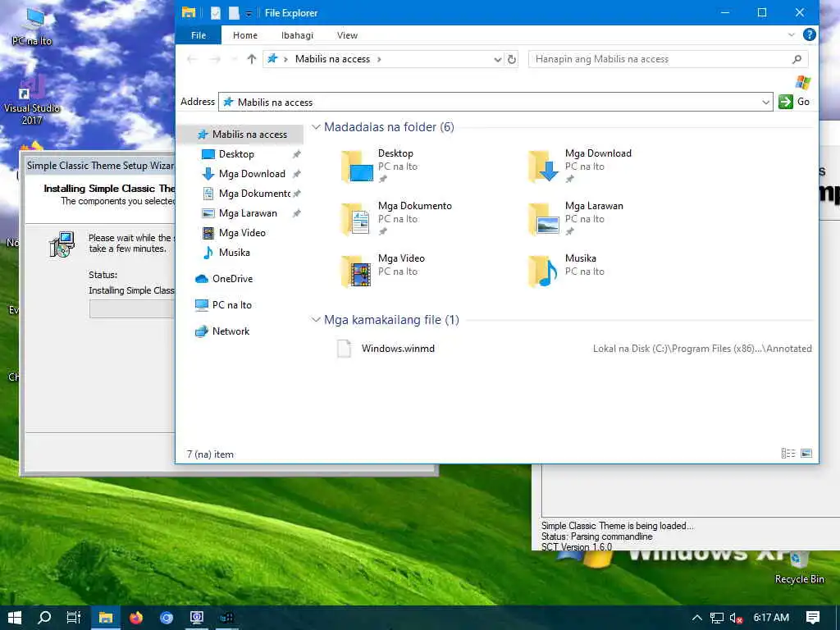Expand the ribbon with the chevron

[x=792, y=34]
